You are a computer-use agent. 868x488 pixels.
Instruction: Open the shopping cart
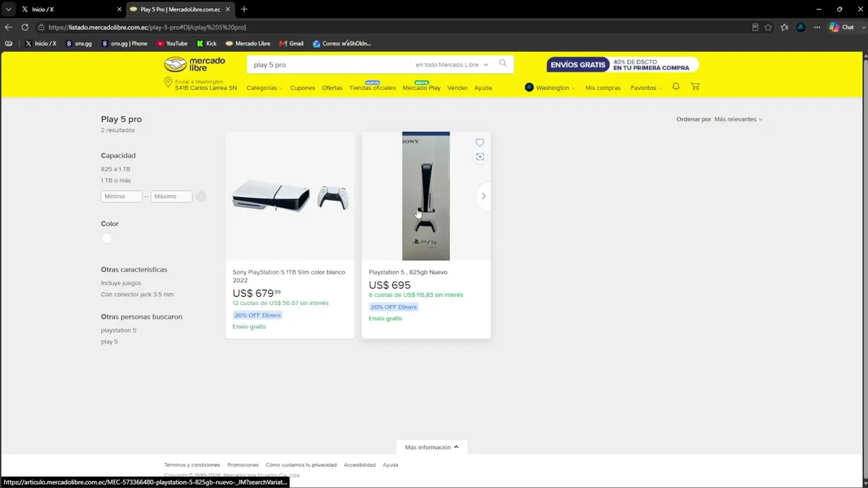pyautogui.click(x=695, y=87)
